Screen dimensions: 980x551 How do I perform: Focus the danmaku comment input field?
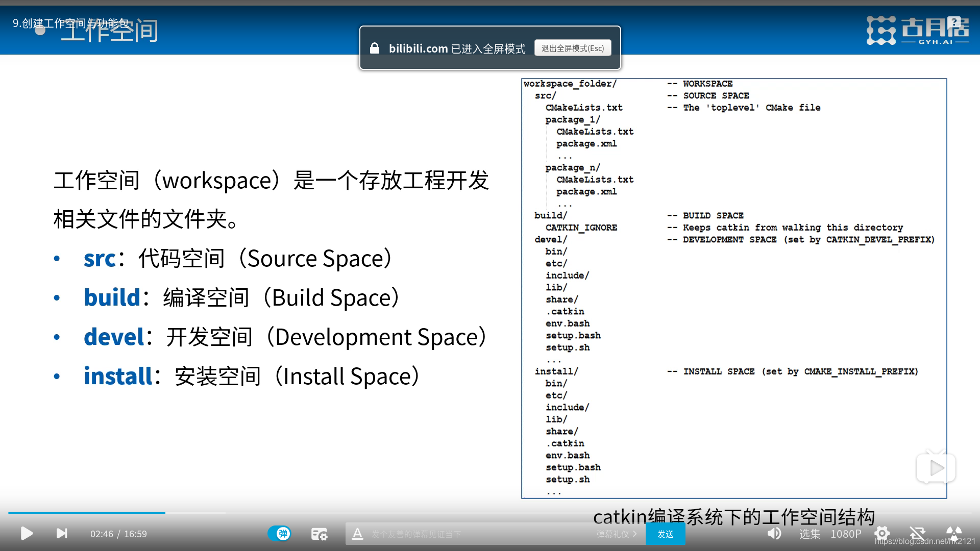pos(480,534)
